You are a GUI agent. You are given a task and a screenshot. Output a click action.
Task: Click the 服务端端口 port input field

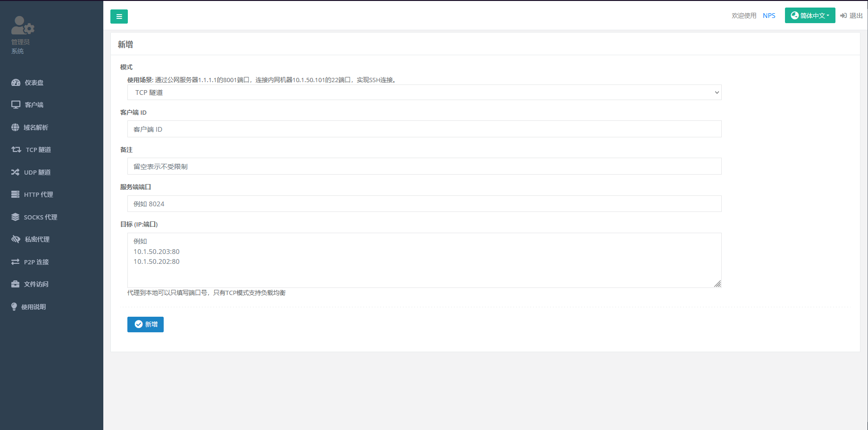tap(424, 203)
